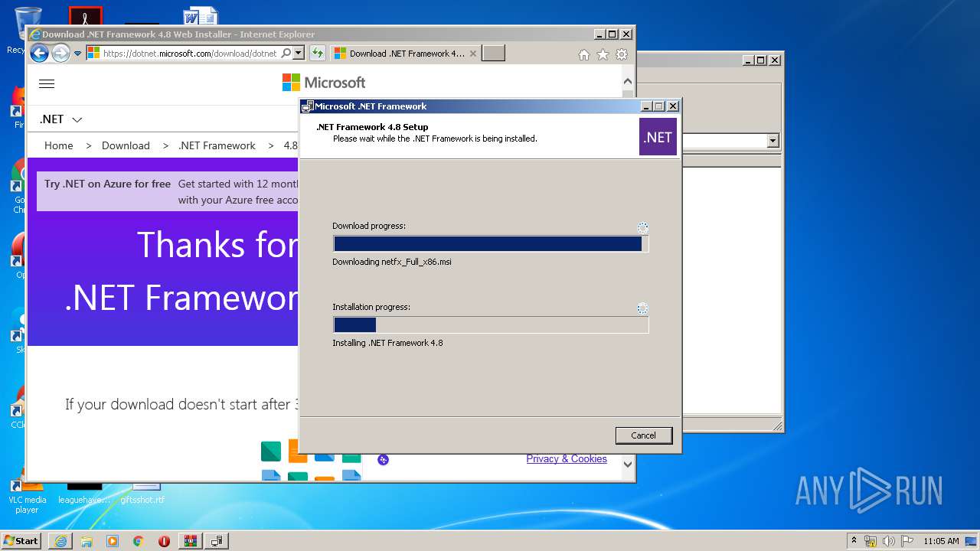Launch Opera from the taskbar
This screenshot has height=551, width=980.
click(x=164, y=541)
